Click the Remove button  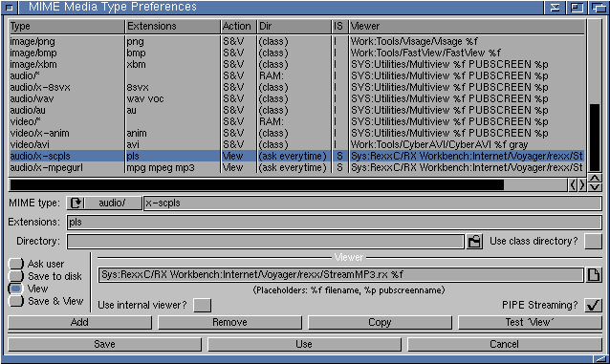point(229,322)
